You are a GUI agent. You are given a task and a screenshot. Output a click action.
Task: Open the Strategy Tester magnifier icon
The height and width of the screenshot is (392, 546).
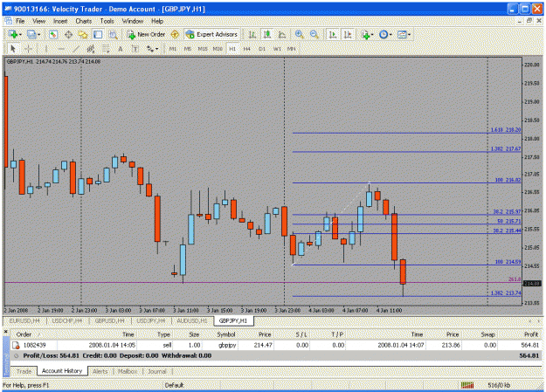pyautogui.click(x=113, y=34)
